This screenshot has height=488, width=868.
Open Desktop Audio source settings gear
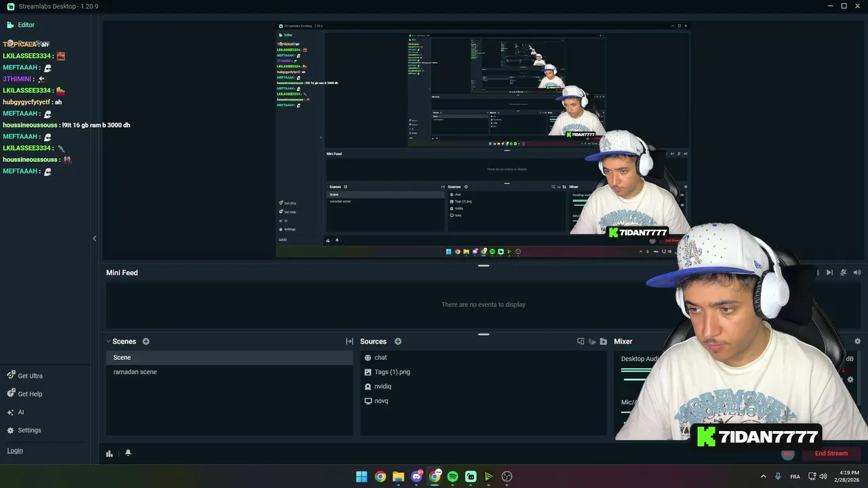pyautogui.click(x=850, y=380)
